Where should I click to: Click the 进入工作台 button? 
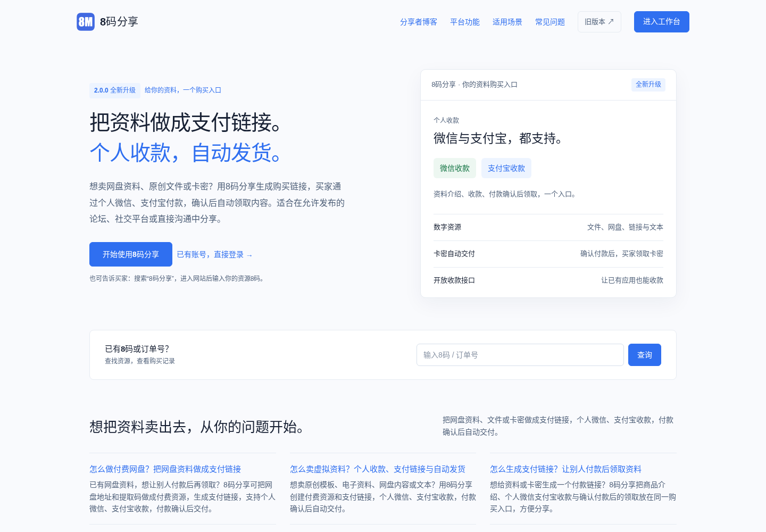coord(662,22)
